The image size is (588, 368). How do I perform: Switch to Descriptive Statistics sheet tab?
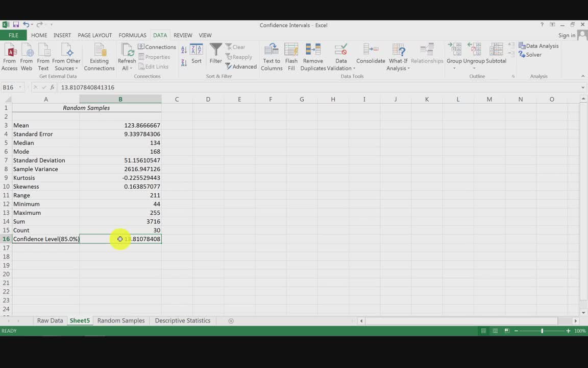[x=182, y=320]
